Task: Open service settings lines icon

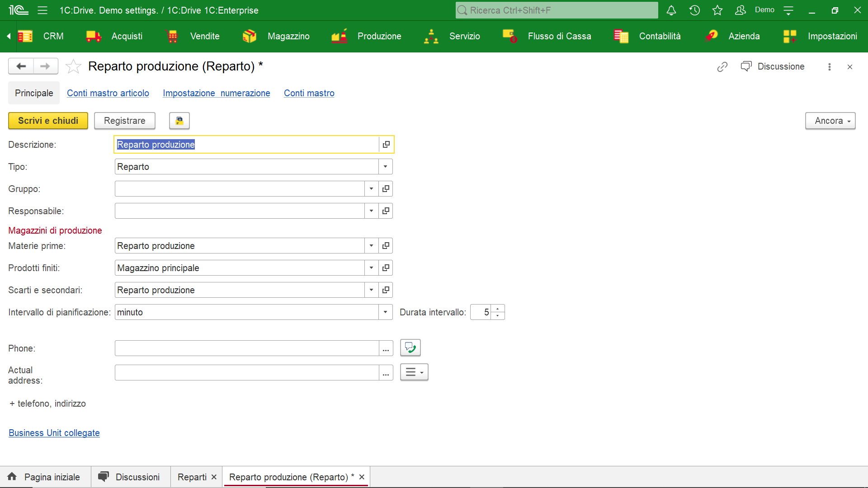Action: tap(788, 10)
